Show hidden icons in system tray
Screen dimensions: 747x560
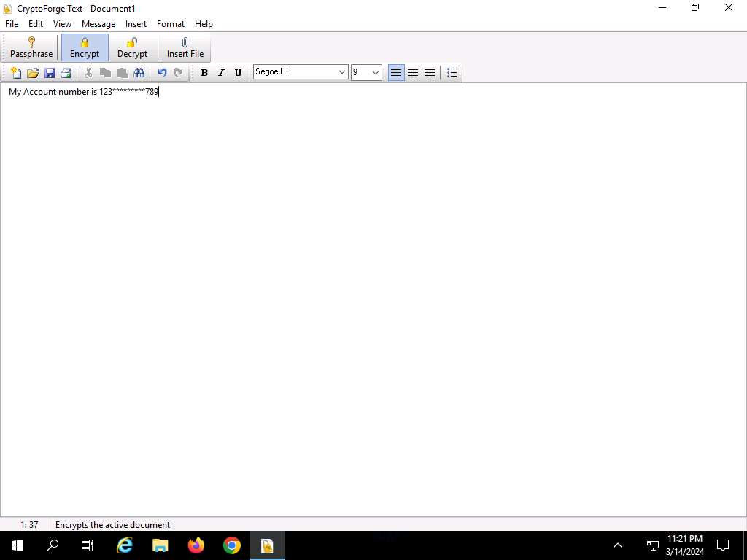(x=618, y=545)
